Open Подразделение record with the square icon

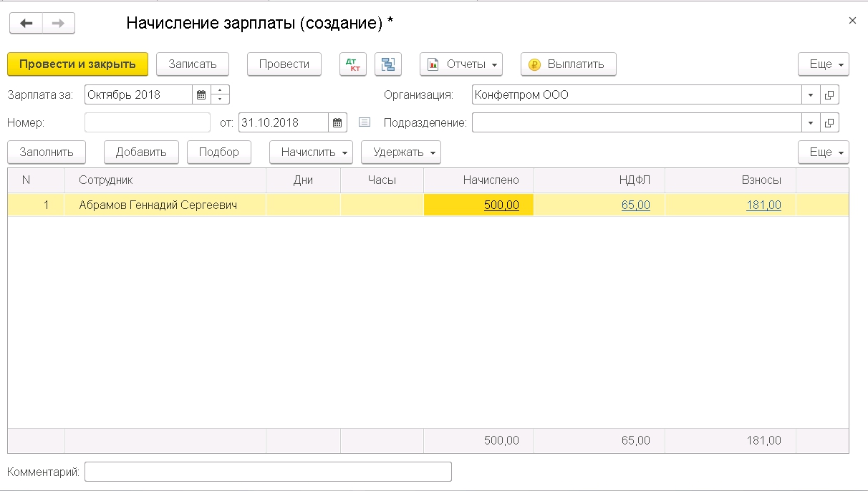829,122
